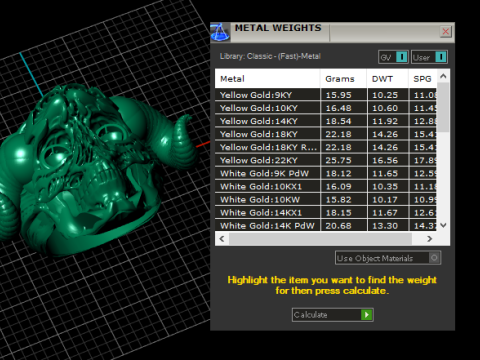Click the 15.95 grams cell

click(344, 95)
